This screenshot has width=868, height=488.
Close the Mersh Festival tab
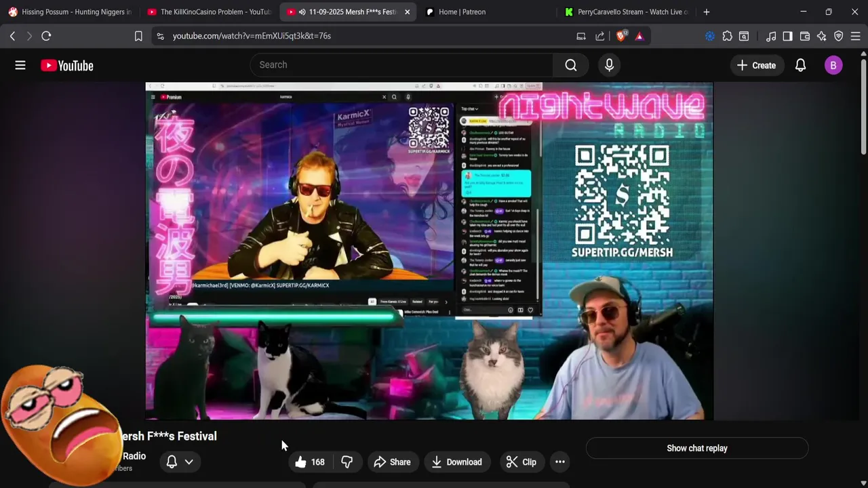407,12
